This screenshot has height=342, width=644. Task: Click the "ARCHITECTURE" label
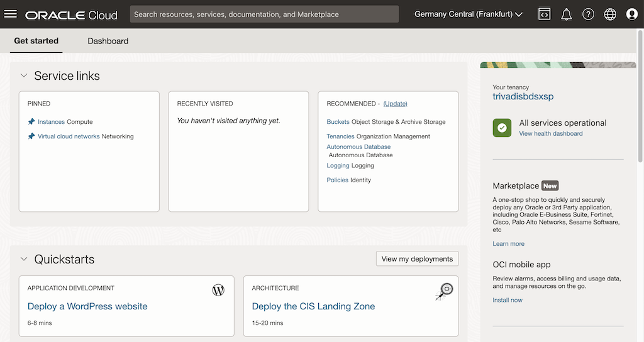coord(275,288)
